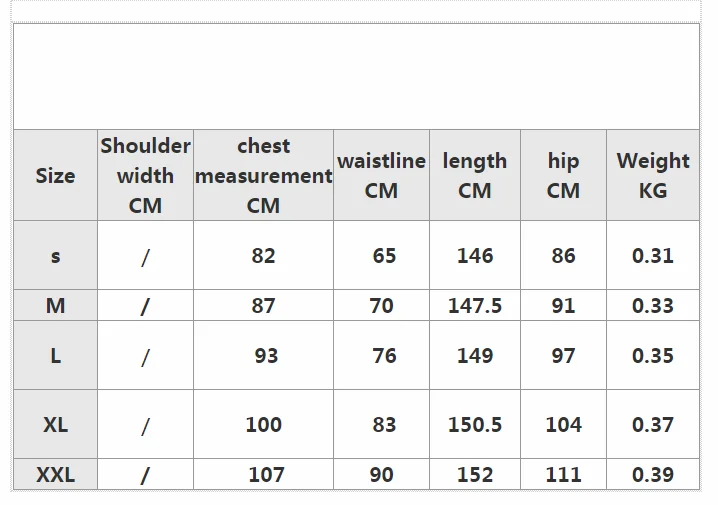Select length value 147.5 in M row

pyautogui.click(x=475, y=305)
